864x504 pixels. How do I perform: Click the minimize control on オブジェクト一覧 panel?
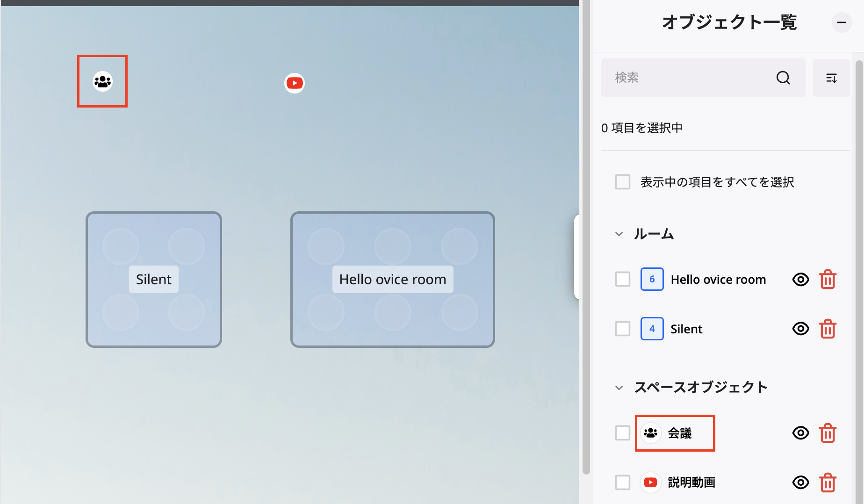click(842, 22)
